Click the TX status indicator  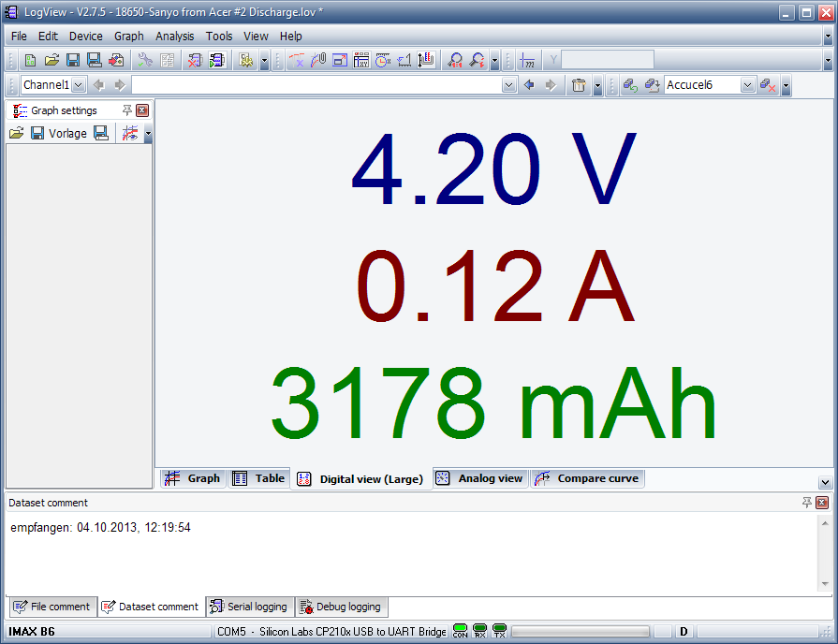[x=500, y=631]
